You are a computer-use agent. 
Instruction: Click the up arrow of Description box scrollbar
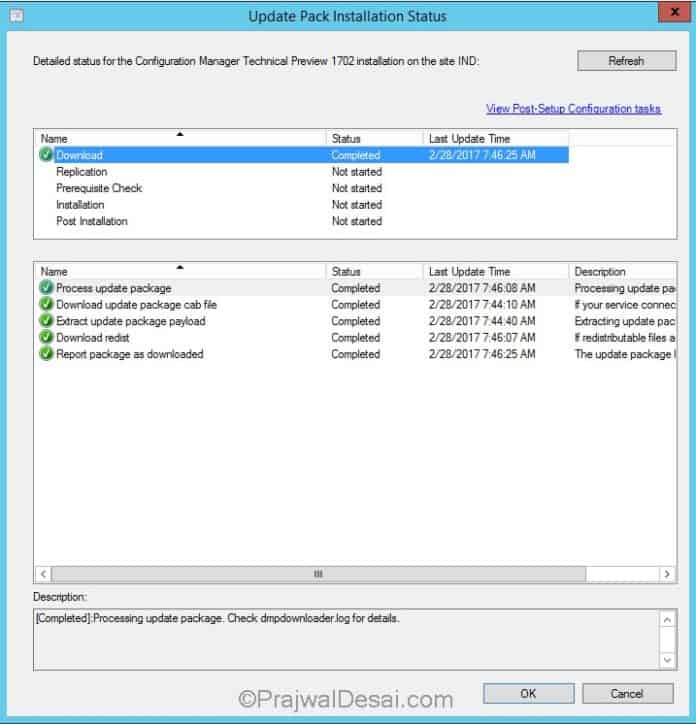point(667,620)
